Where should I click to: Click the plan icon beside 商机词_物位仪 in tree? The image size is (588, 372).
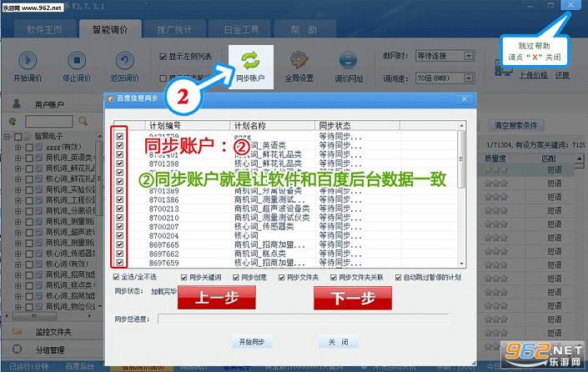(x=38, y=307)
